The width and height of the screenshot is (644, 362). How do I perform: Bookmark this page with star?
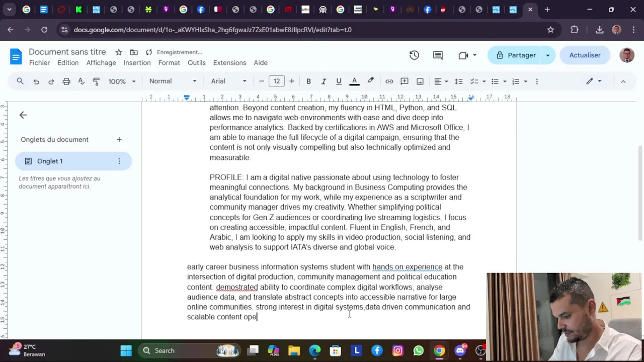[550, 30]
